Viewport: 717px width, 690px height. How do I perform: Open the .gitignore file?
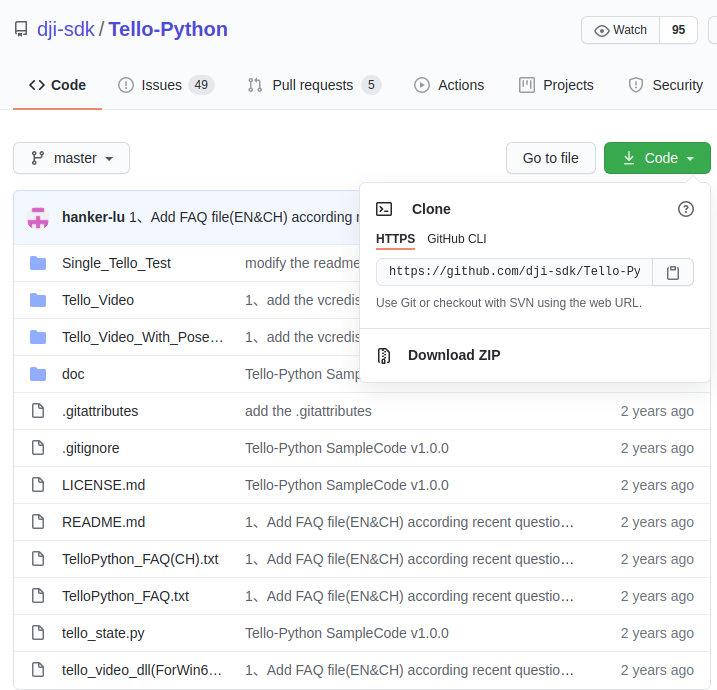91,449
